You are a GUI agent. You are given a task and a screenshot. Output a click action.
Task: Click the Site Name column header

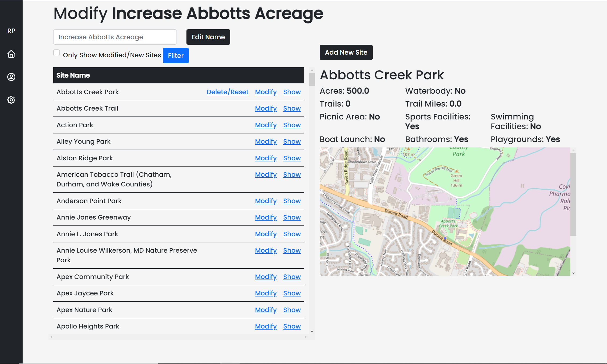click(73, 75)
